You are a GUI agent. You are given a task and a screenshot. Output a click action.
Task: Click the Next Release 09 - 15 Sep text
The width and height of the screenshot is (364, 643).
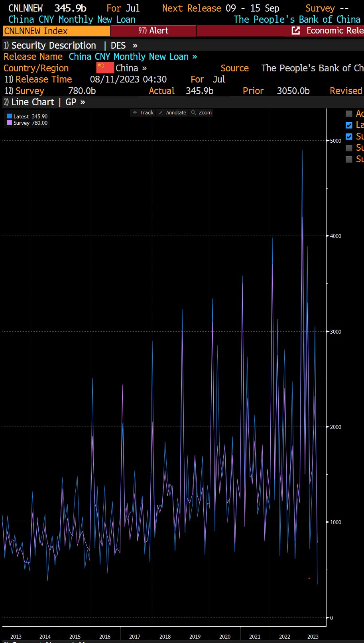221,8
